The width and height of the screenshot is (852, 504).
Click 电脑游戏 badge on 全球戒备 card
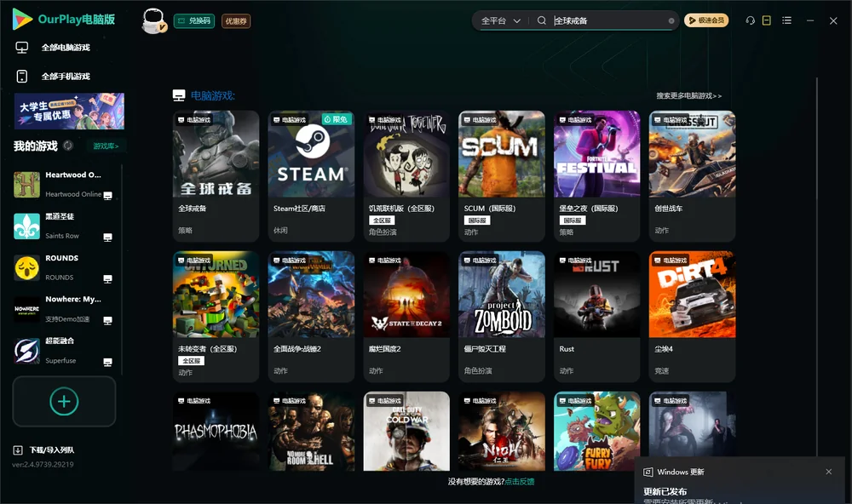(x=194, y=119)
